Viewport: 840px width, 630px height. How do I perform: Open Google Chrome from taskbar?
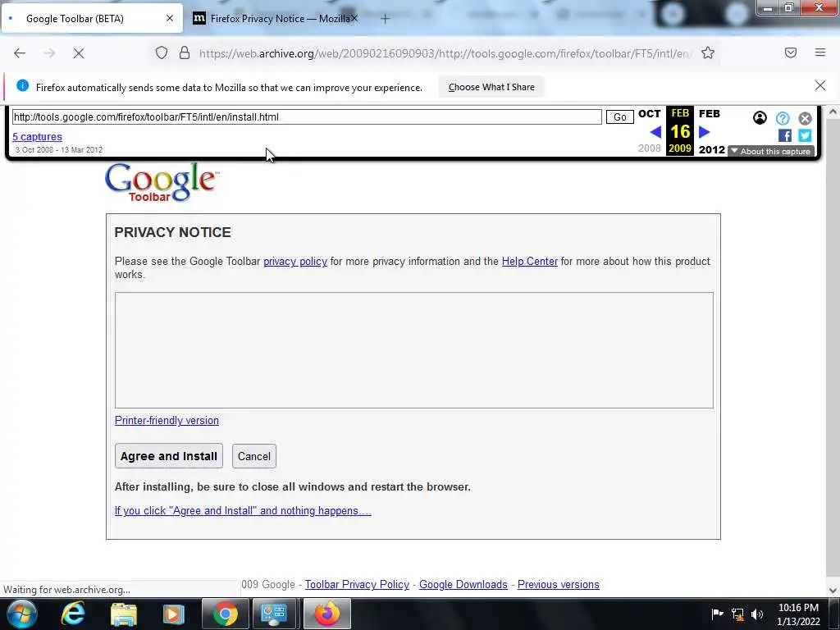pyautogui.click(x=226, y=614)
